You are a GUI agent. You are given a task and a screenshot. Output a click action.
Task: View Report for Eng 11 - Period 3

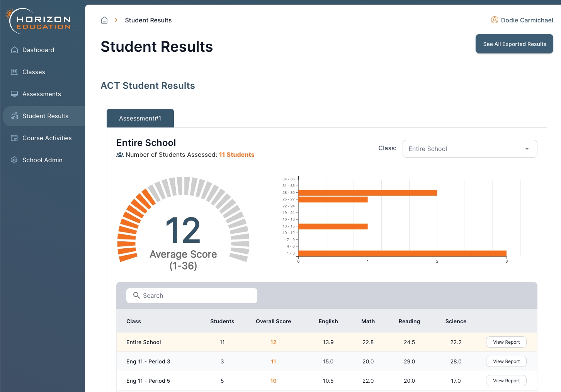pyautogui.click(x=506, y=361)
